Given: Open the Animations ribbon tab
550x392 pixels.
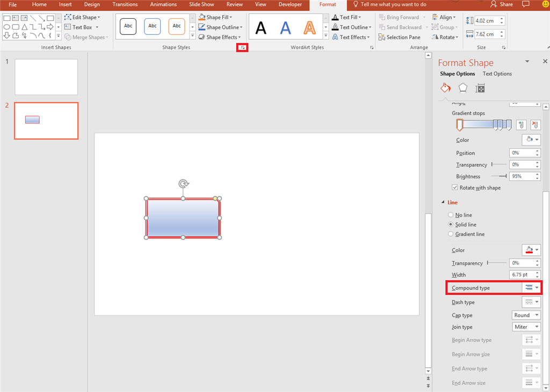Looking at the screenshot, I should coord(163,4).
